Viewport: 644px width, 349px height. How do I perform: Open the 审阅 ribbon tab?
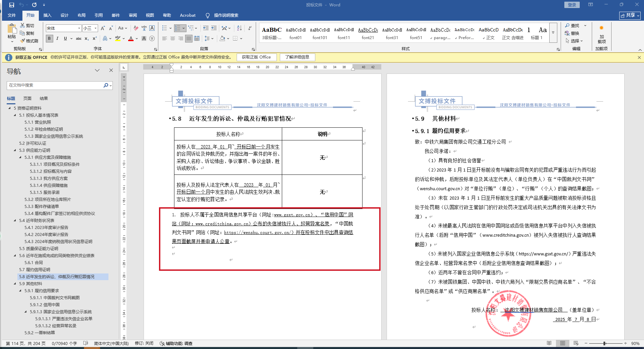pos(133,15)
